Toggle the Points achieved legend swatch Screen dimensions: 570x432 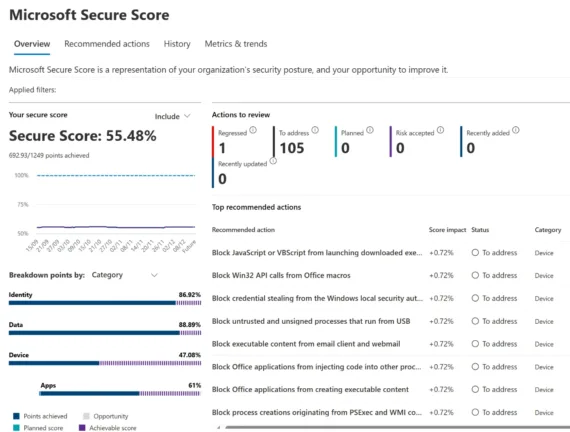pos(16,416)
